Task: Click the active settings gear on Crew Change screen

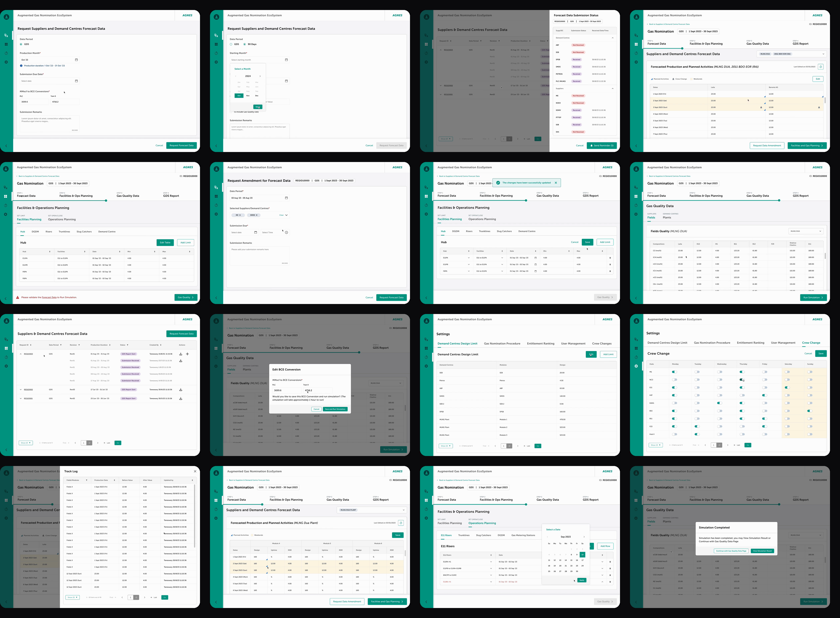Action: coord(636,366)
